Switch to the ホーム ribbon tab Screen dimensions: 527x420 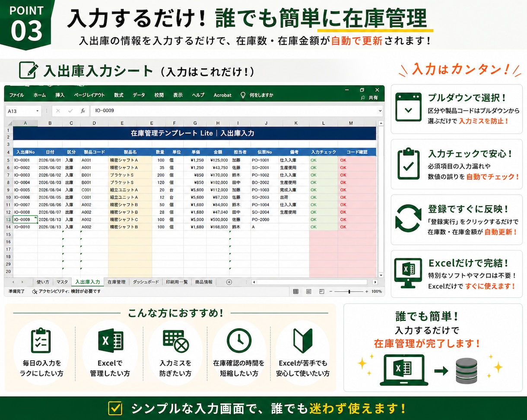[39, 95]
